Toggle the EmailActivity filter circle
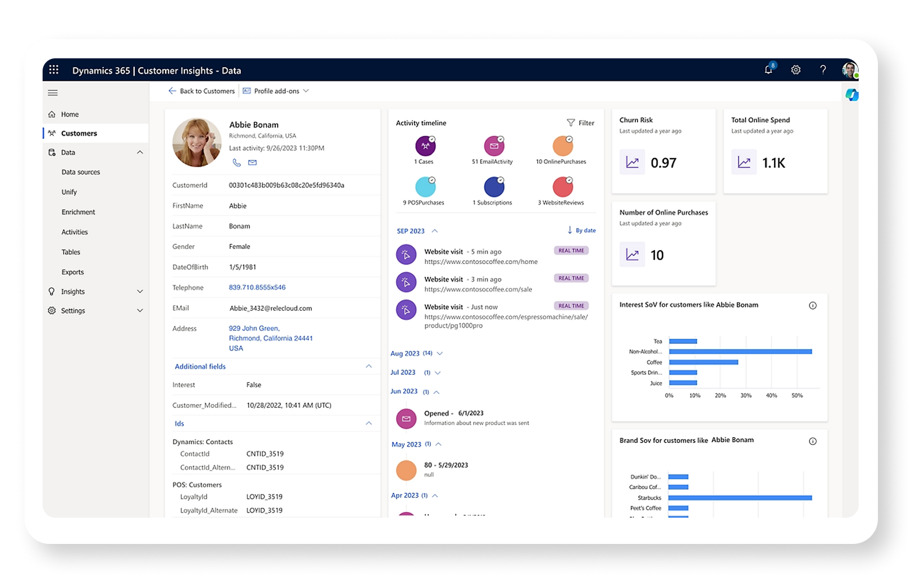The image size is (924, 583). pyautogui.click(x=494, y=146)
